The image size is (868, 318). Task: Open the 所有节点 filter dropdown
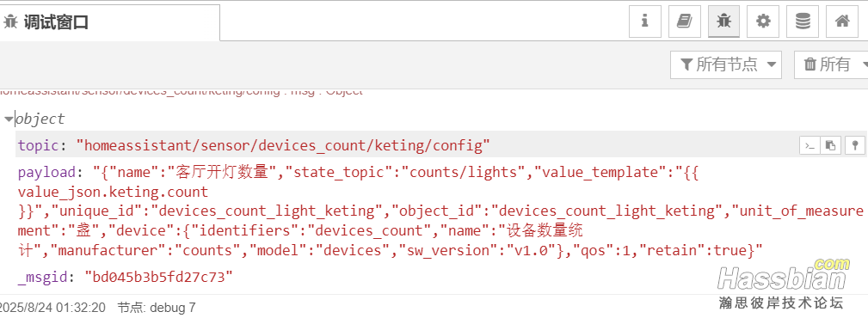(726, 64)
